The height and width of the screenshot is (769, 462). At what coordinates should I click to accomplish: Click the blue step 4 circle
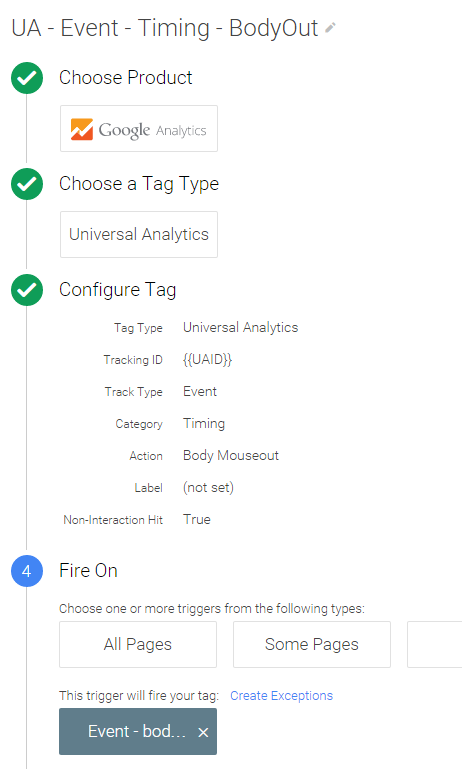click(27, 571)
